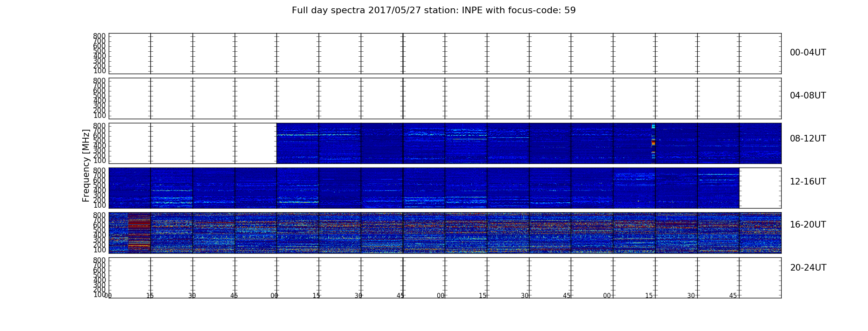Click the white start gap of the 08-12UT panel
The width and height of the screenshot is (868, 331).
click(x=193, y=143)
